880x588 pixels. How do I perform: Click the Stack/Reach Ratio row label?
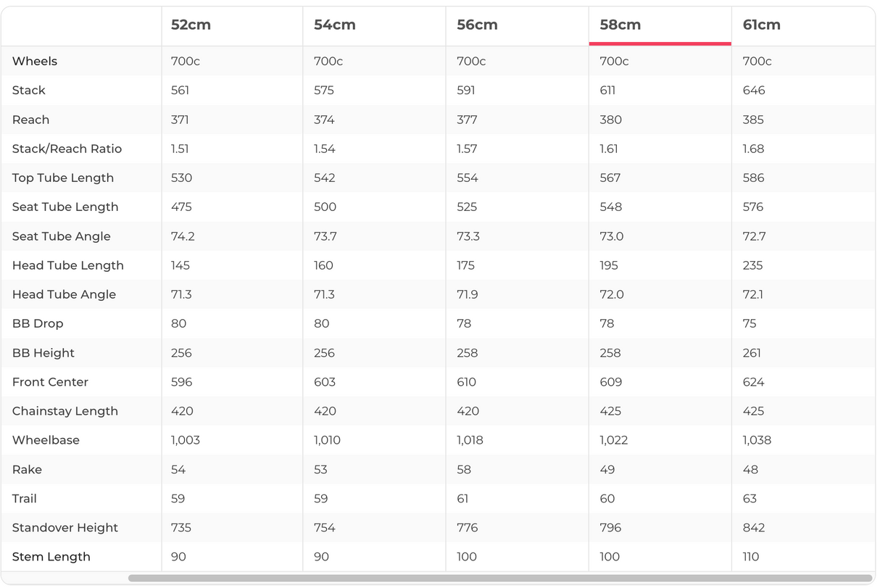67,149
